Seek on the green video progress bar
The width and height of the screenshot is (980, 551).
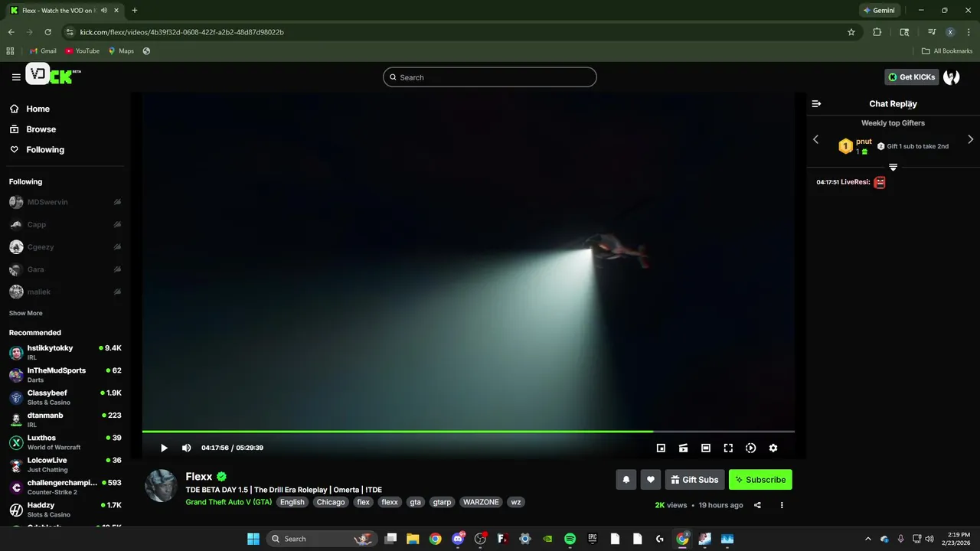coord(468,432)
